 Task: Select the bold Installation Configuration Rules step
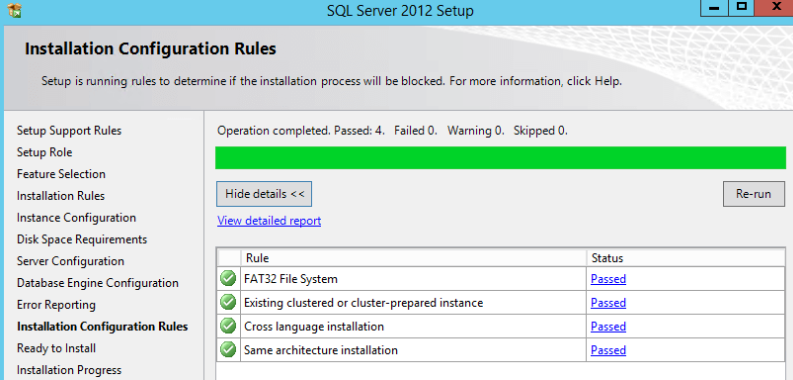coord(103,326)
